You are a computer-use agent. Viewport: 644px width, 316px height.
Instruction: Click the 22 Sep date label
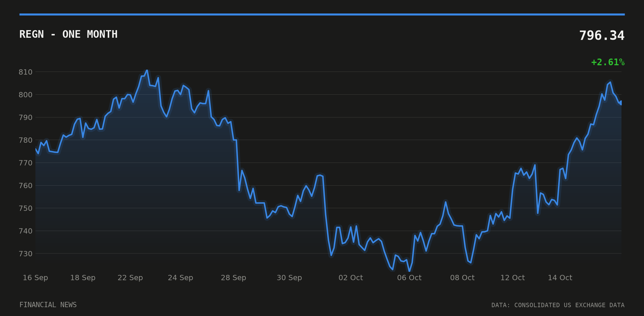tap(130, 278)
